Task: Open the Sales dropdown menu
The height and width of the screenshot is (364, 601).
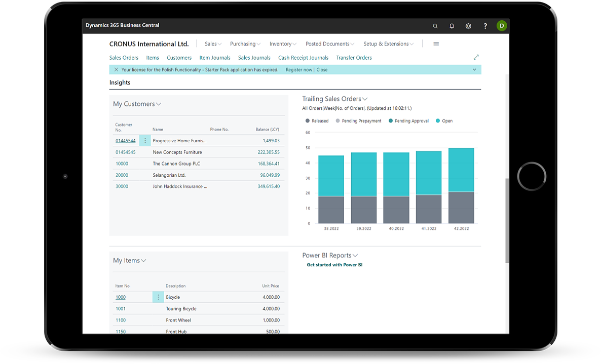Action: pos(213,44)
